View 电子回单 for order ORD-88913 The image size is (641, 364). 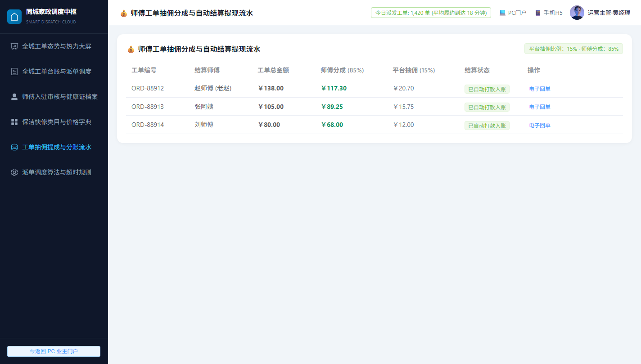540,107
